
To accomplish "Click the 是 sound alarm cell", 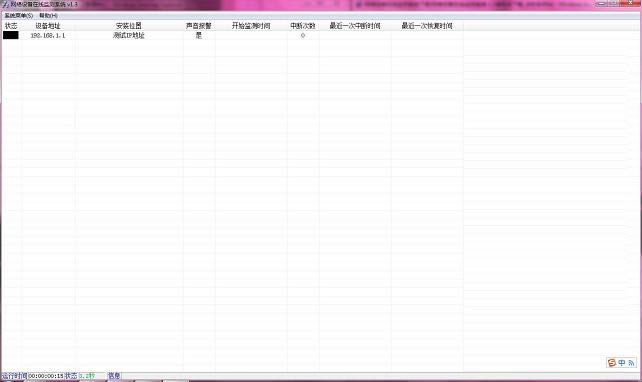I will [199, 36].
